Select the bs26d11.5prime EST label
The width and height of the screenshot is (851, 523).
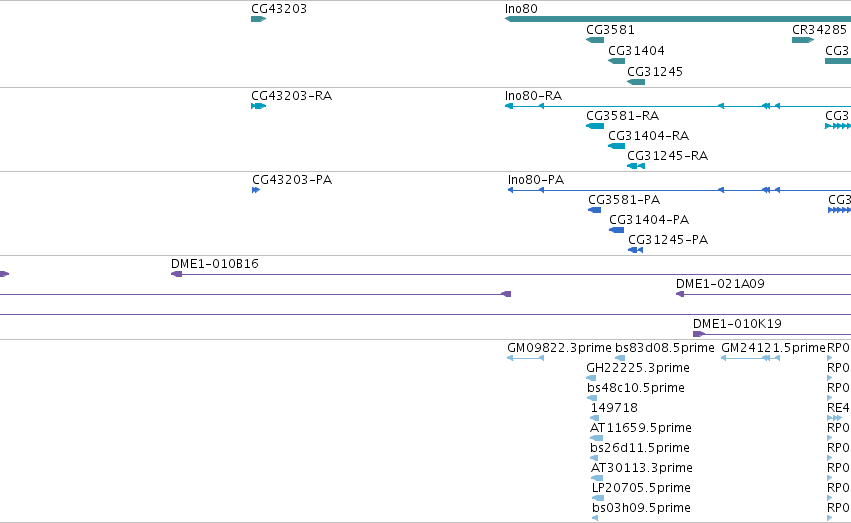click(x=640, y=449)
